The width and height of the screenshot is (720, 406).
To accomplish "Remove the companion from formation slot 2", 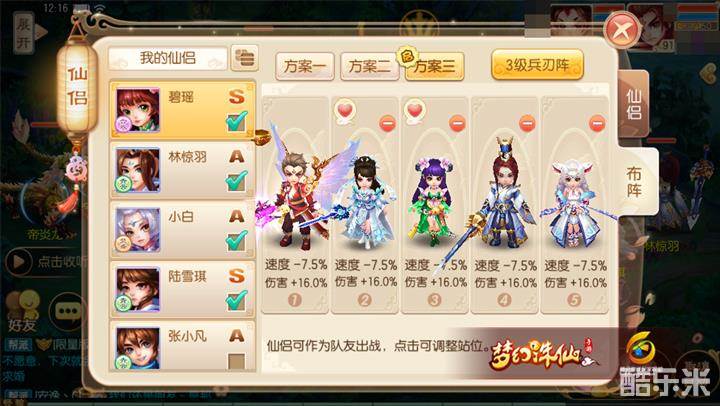I will (x=388, y=124).
